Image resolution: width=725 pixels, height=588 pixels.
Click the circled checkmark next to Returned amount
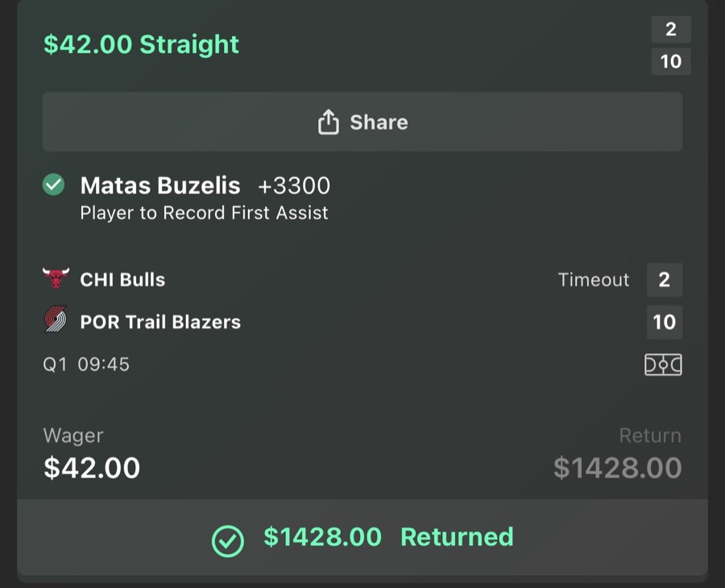tap(228, 537)
